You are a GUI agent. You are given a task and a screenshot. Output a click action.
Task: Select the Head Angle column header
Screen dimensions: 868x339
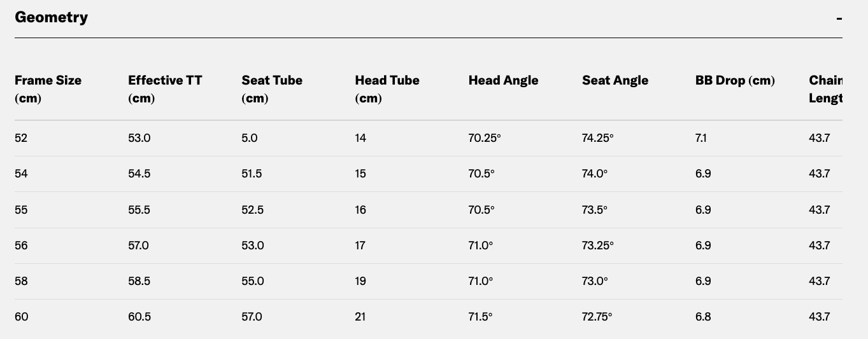(503, 81)
